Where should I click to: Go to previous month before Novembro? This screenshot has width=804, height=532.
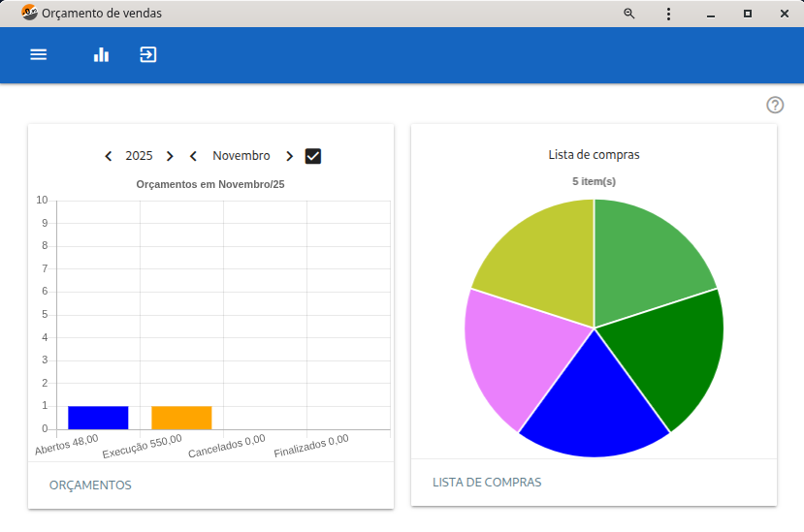(x=193, y=156)
